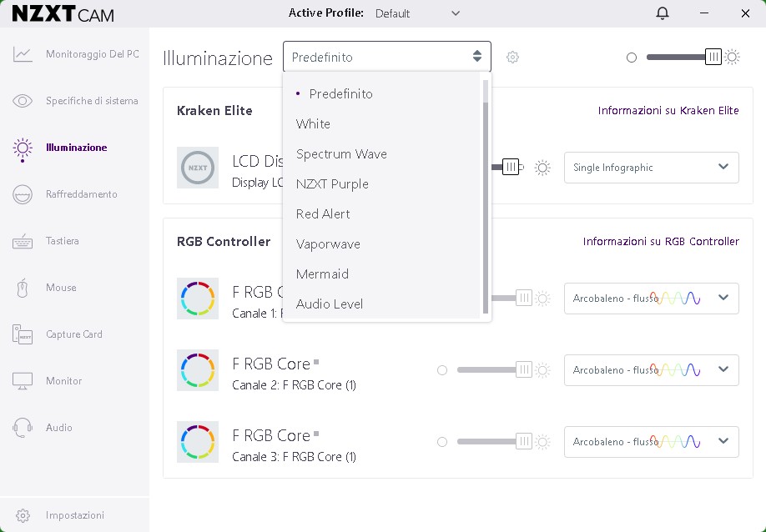Select Tastiera keyboard icon in sidebar

click(23, 241)
